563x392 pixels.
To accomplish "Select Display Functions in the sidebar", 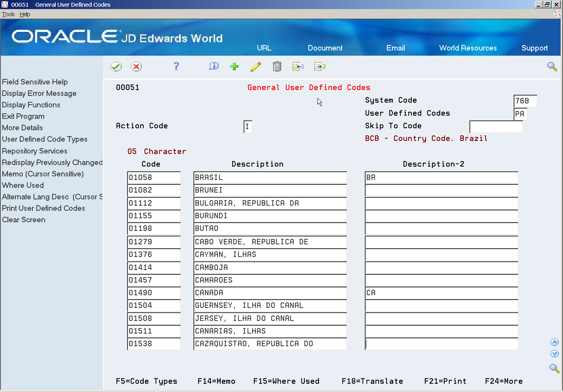I will (x=31, y=105).
